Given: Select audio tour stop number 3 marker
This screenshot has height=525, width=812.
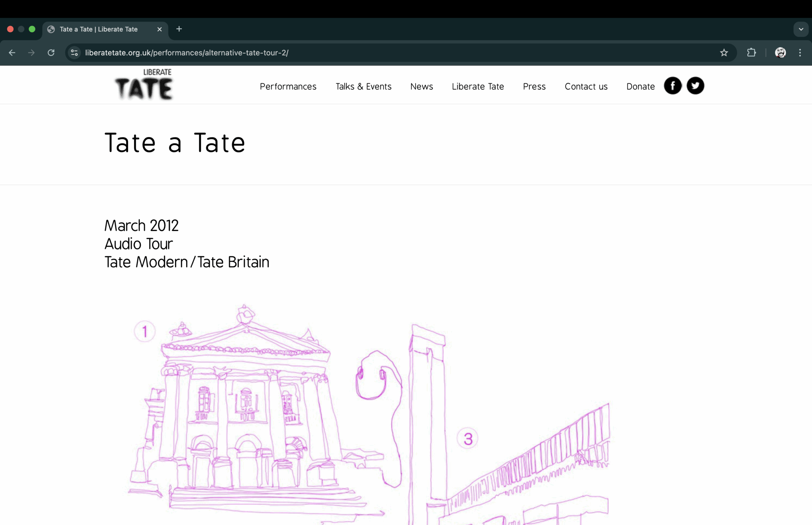Looking at the screenshot, I should [x=467, y=438].
